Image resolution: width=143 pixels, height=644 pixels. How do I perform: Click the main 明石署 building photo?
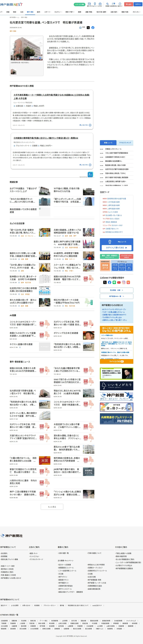27,49
